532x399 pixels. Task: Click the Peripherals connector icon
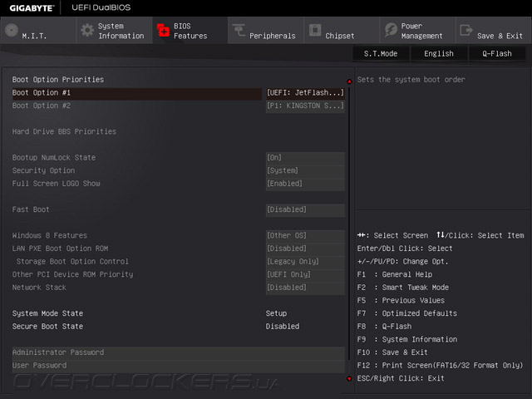(239, 30)
